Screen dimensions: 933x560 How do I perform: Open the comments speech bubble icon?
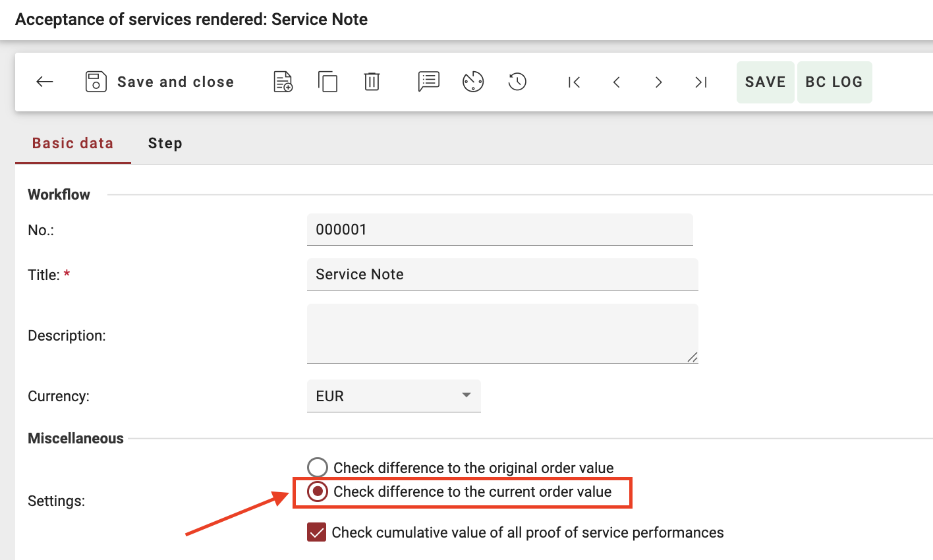tap(428, 82)
